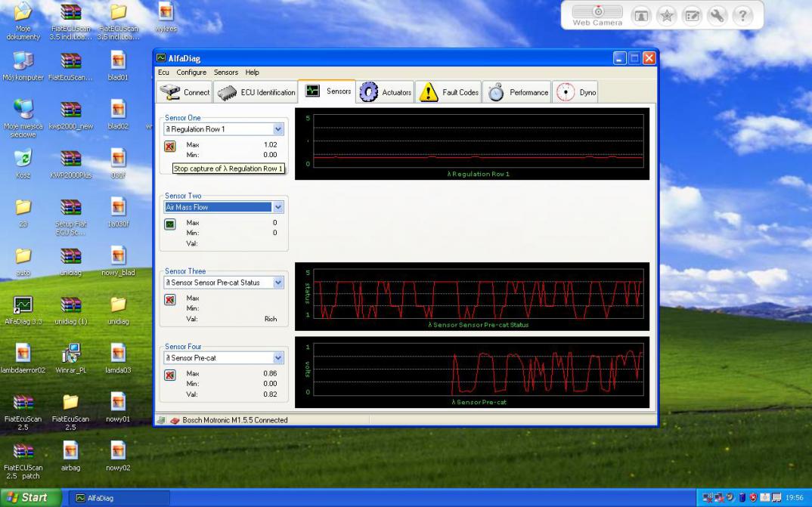Open the Actuators tab
This screenshot has height=507, width=812.
point(385,92)
